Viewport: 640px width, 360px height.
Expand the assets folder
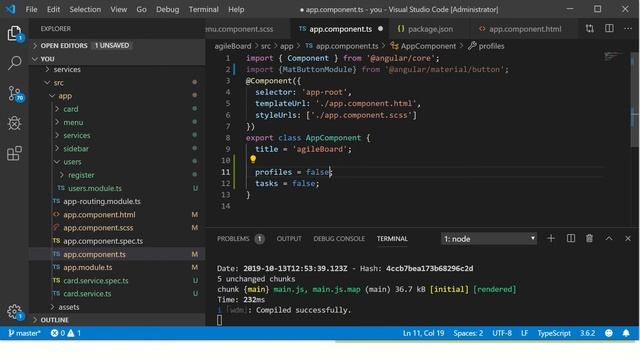(x=68, y=307)
